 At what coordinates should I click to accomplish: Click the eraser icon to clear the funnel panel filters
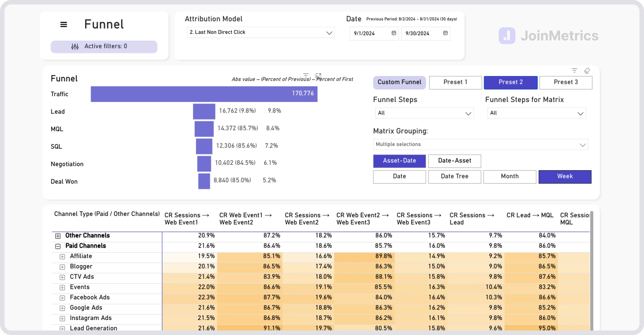click(x=587, y=70)
